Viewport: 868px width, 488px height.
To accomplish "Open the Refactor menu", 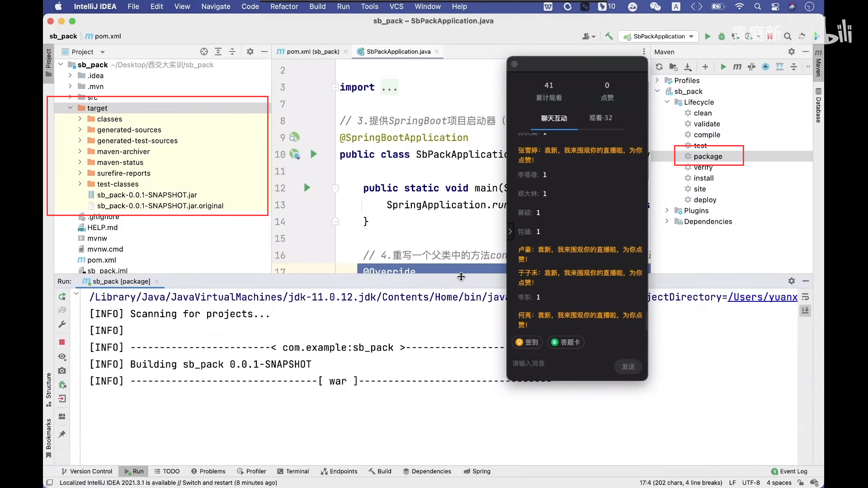I will pos(284,6).
